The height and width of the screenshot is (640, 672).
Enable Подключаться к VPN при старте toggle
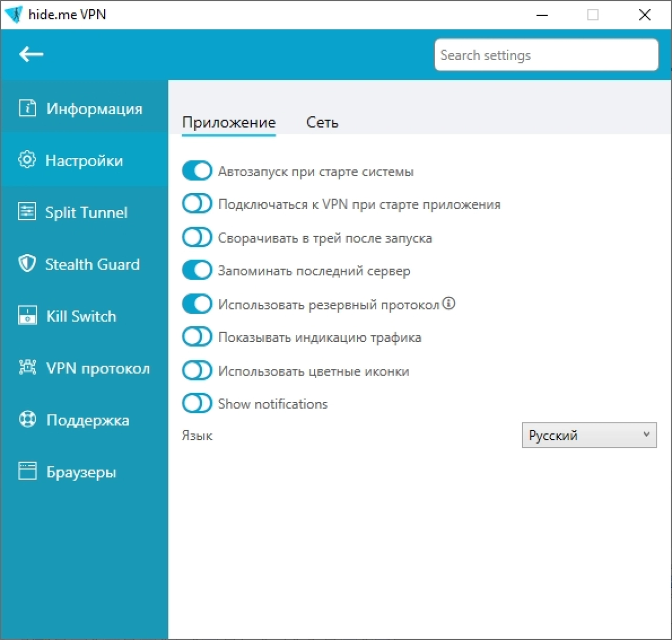pyautogui.click(x=197, y=204)
